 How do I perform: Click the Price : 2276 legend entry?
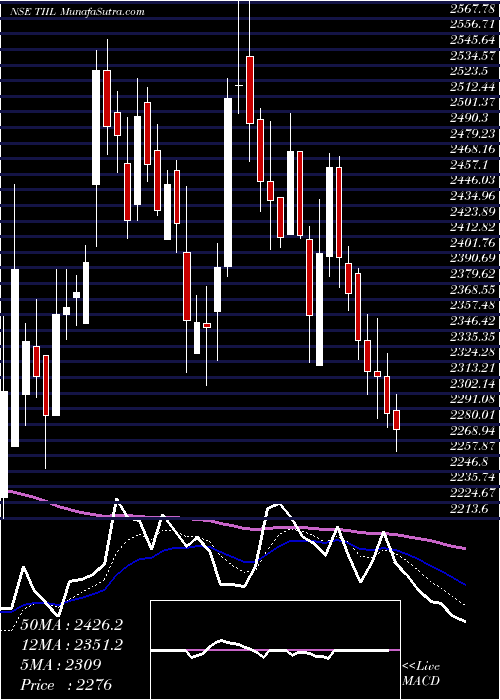pos(66,685)
